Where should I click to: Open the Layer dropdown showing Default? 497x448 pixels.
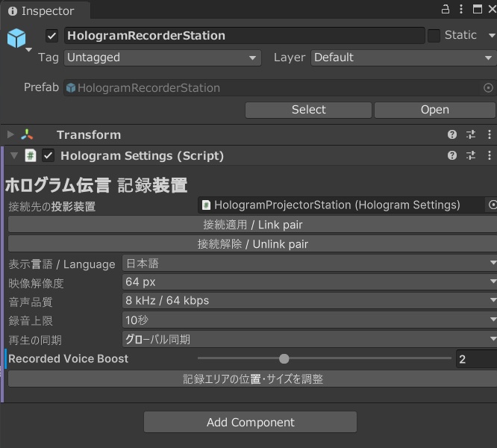(404, 57)
